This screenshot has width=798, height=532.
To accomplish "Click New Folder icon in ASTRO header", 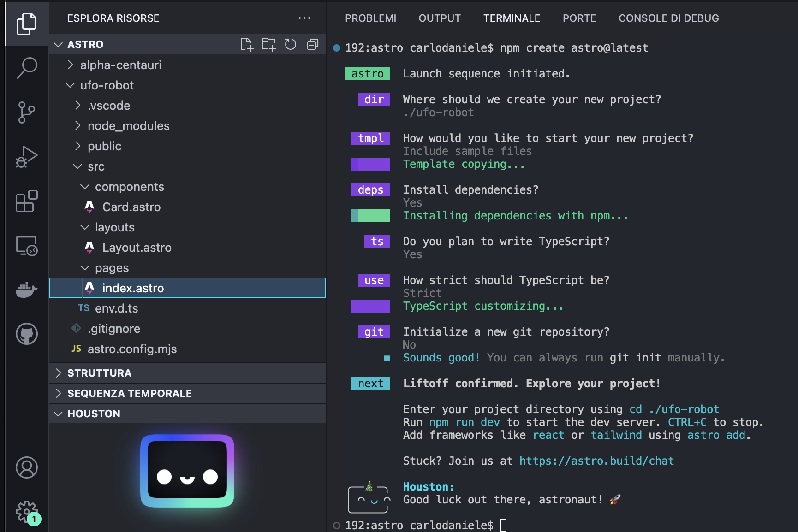I will tap(268, 44).
